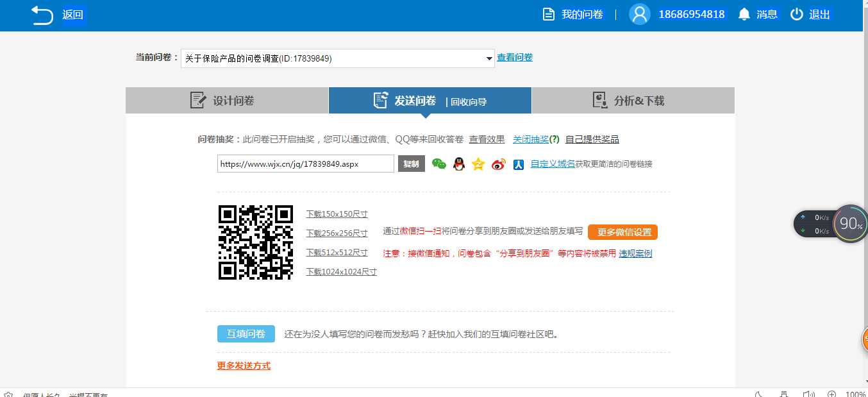Click 更多微信设置 button
The image size is (868, 397).
[623, 232]
